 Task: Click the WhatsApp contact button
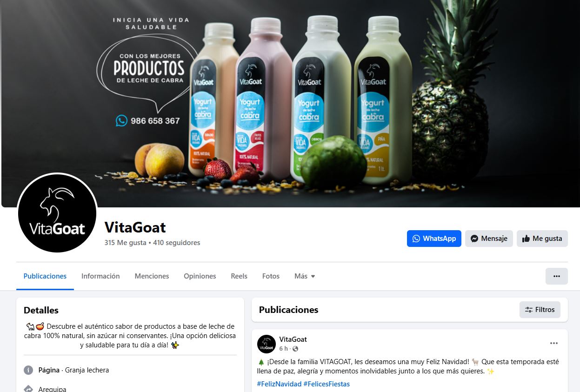434,239
